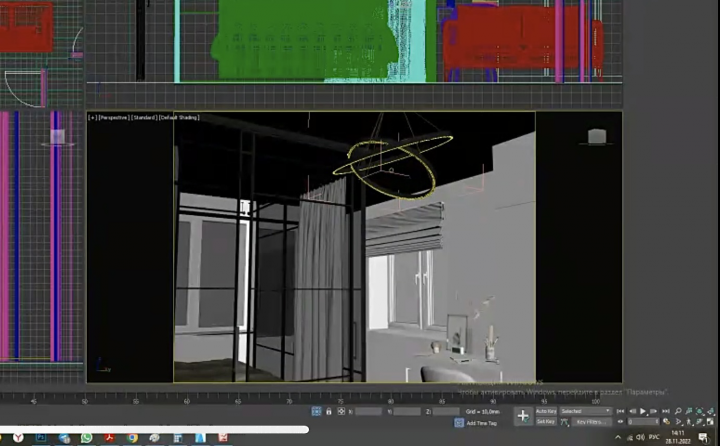Play the animation
The height and width of the screenshot is (446, 720).
643,411
